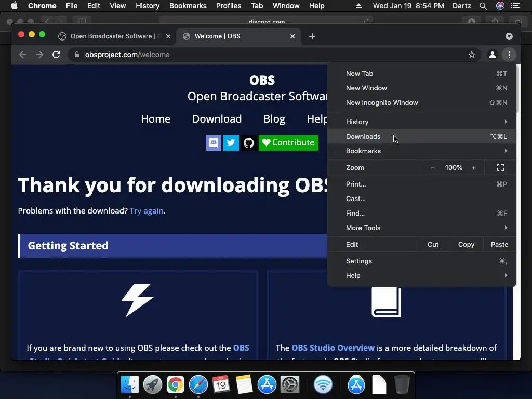The height and width of the screenshot is (399, 532).
Task: Open Siri from the menu bar
Action: click(500, 6)
